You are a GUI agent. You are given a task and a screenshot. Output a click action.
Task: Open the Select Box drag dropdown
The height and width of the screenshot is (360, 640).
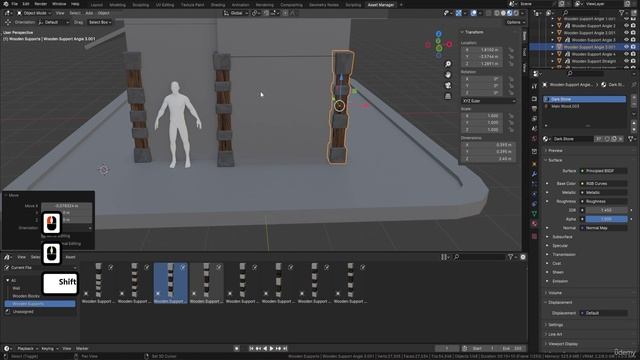pos(100,22)
